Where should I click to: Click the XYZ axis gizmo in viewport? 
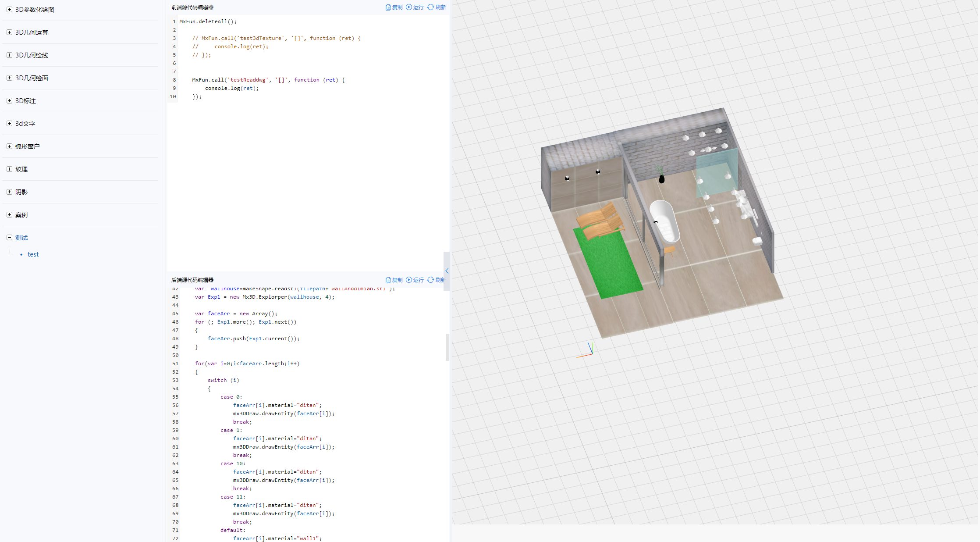586,350
